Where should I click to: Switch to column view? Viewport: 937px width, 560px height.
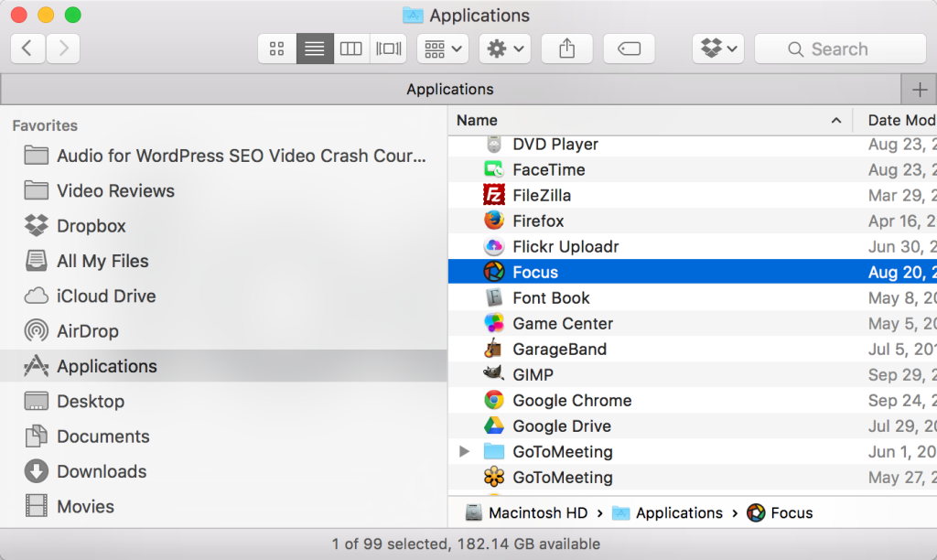click(350, 48)
